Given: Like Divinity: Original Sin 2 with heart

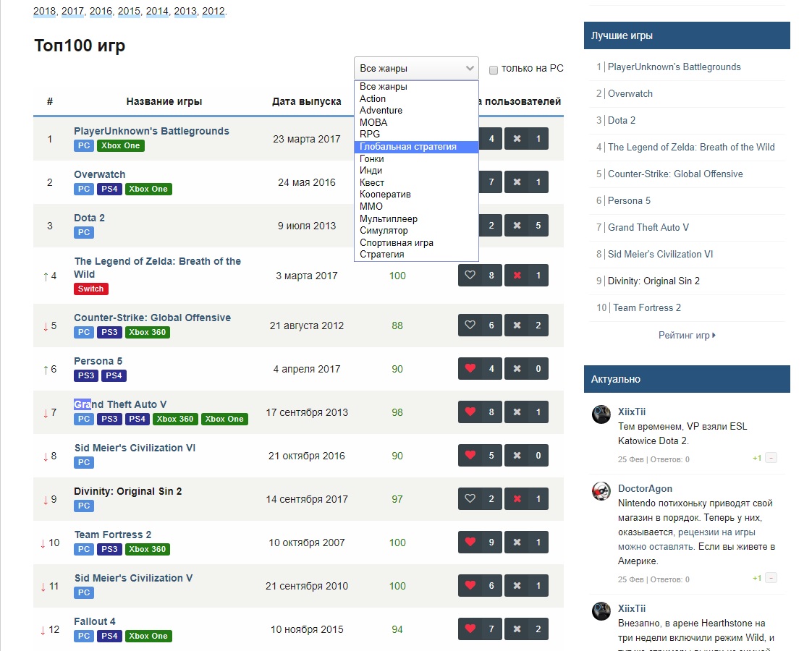Looking at the screenshot, I should pyautogui.click(x=470, y=499).
